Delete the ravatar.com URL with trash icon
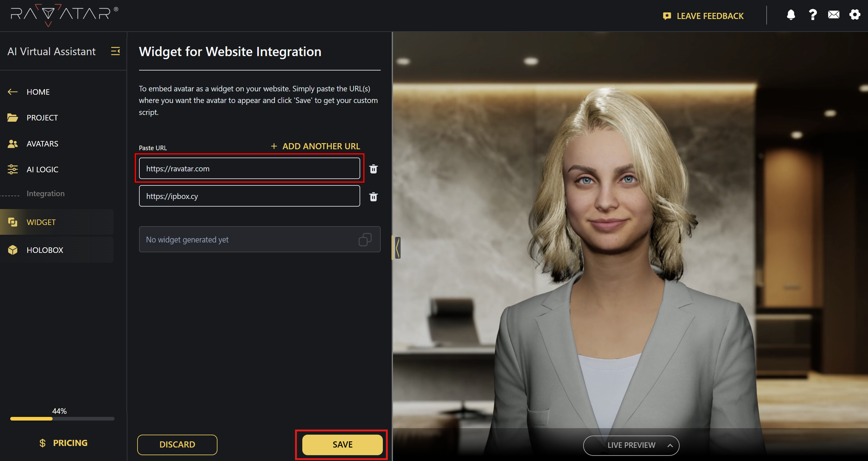868x461 pixels. click(x=373, y=169)
